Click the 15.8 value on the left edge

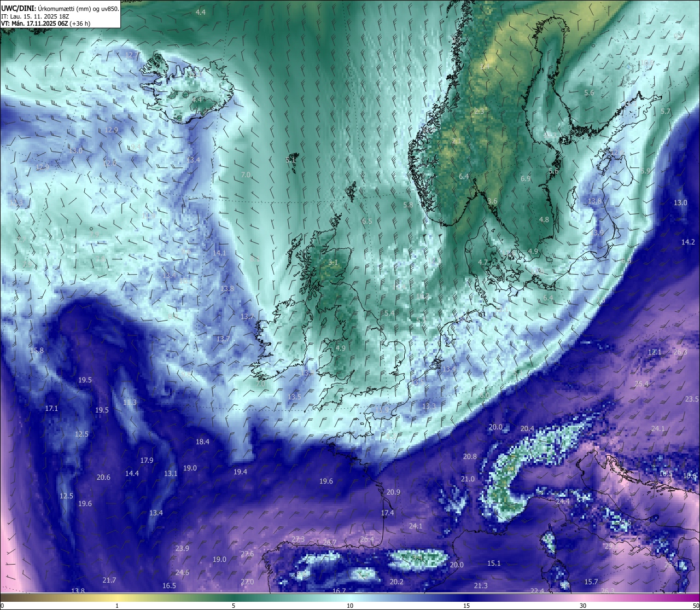click(x=37, y=350)
